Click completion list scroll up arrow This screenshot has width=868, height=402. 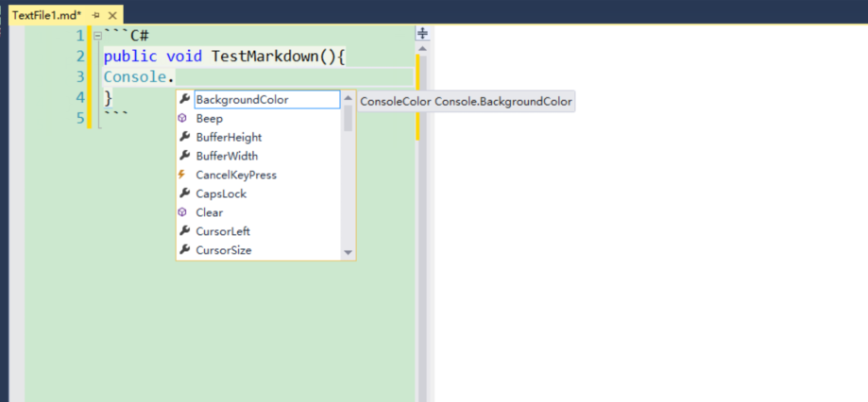(x=348, y=98)
